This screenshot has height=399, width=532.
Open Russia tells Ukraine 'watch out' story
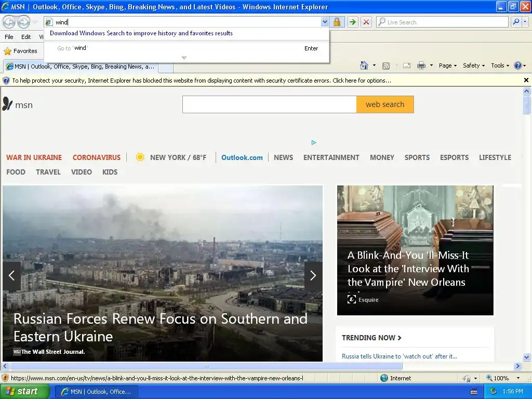point(400,356)
